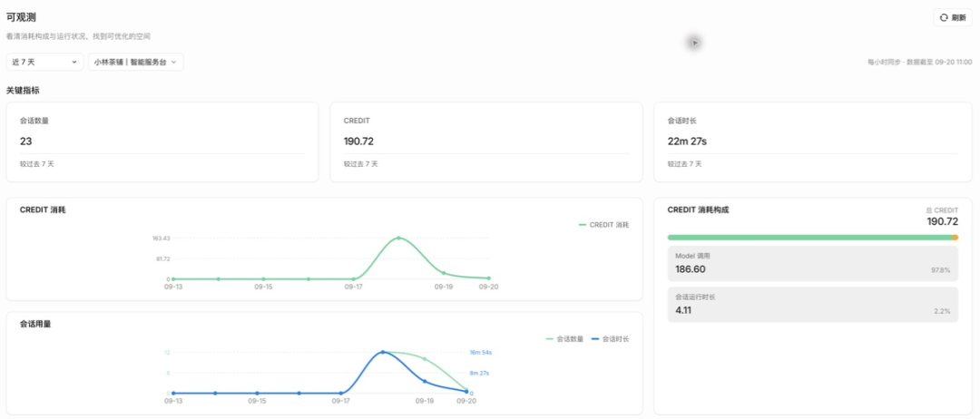Click the 会话用量 chart heading
Viewport: 980px width, 419px height.
(35, 324)
